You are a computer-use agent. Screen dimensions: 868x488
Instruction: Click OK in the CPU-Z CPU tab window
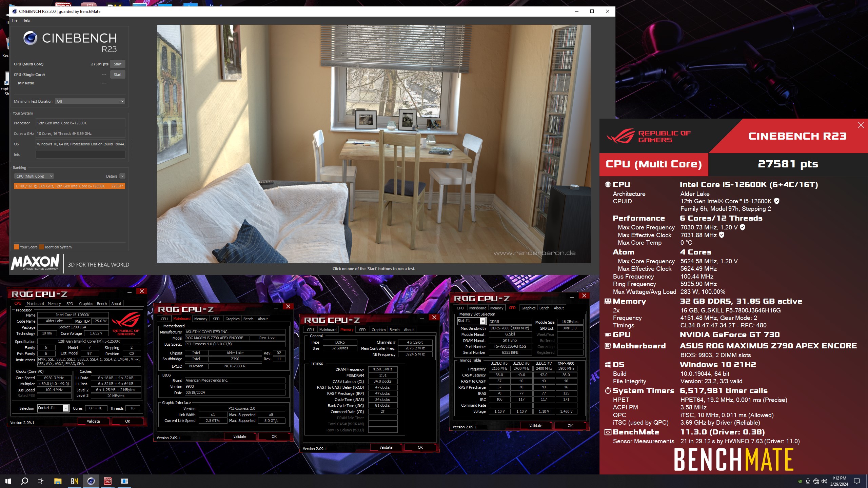tap(127, 421)
